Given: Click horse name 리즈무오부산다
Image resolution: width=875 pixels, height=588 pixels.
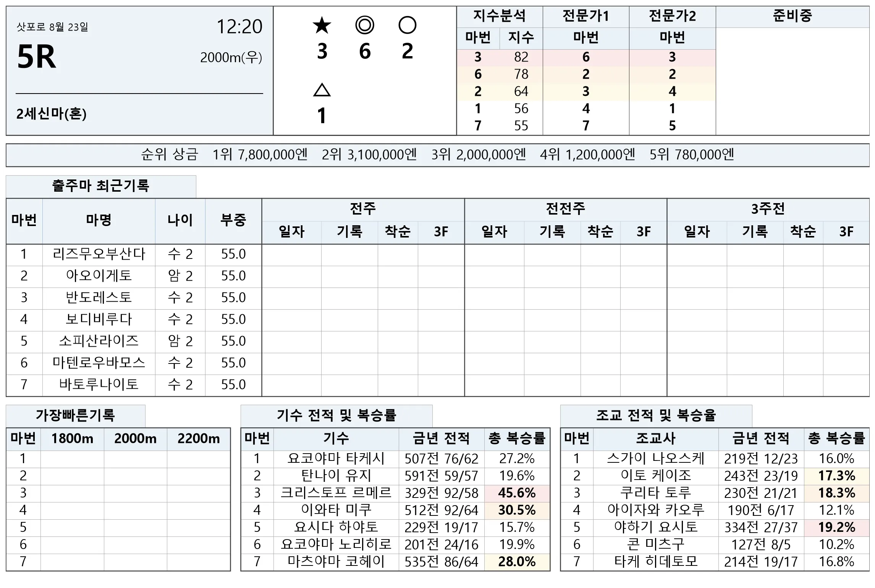Looking at the screenshot, I should (x=99, y=254).
